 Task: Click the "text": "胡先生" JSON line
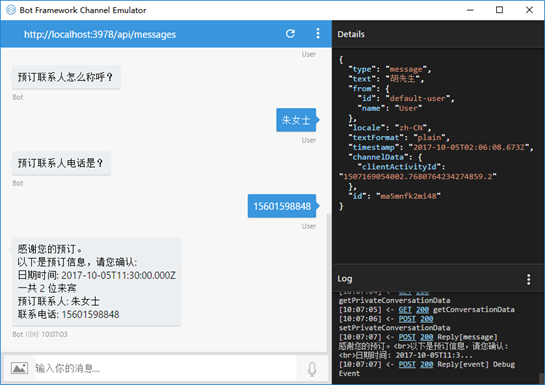coord(386,79)
